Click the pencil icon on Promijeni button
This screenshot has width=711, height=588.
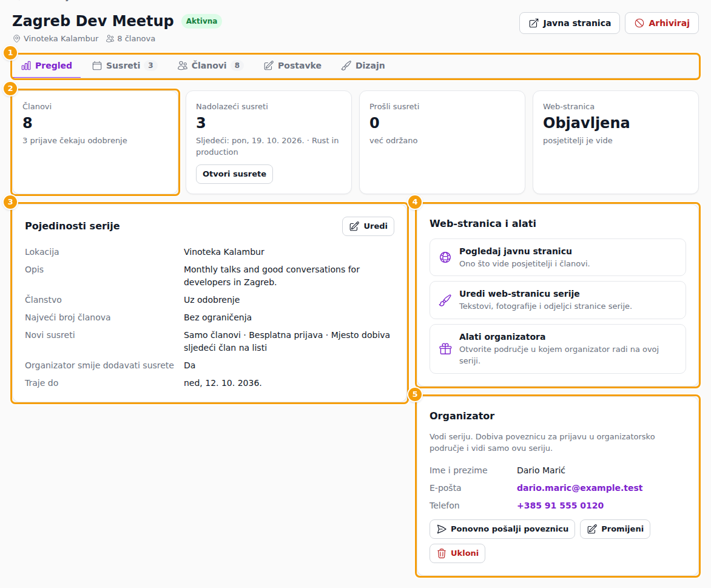pos(591,529)
